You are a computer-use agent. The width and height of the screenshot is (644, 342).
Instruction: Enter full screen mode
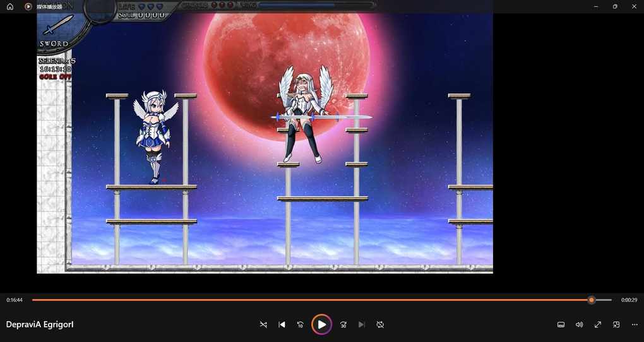coord(598,324)
